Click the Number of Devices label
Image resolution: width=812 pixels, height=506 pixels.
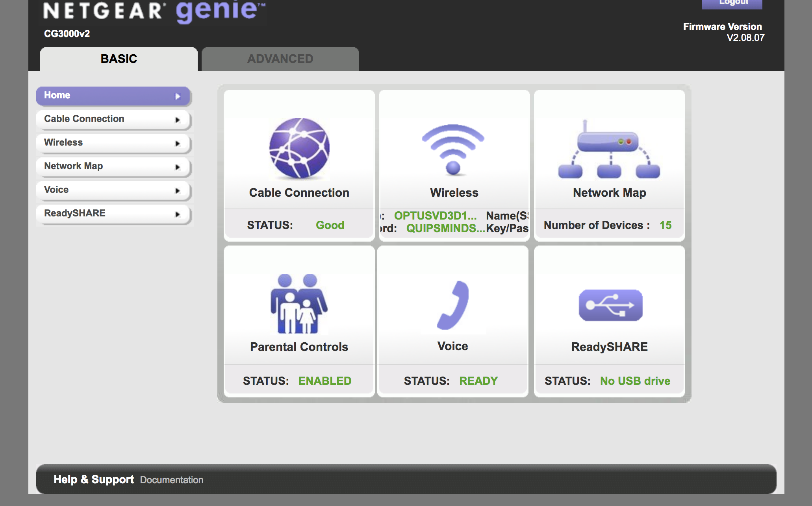(x=597, y=225)
